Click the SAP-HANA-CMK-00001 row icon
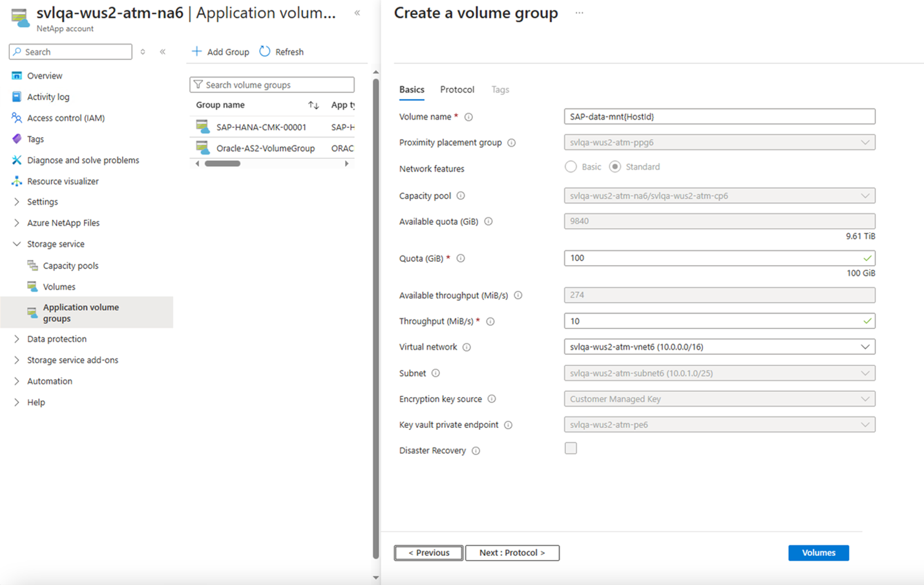The height and width of the screenshot is (585, 924). click(203, 127)
